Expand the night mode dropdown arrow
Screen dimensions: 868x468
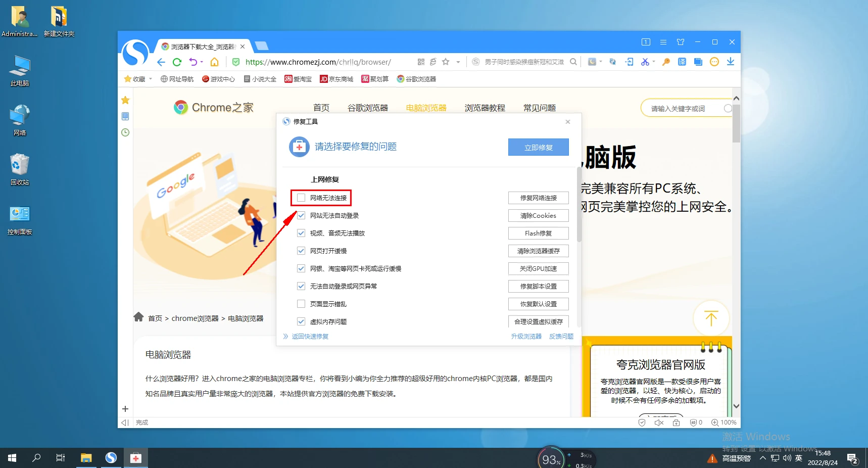(x=601, y=62)
